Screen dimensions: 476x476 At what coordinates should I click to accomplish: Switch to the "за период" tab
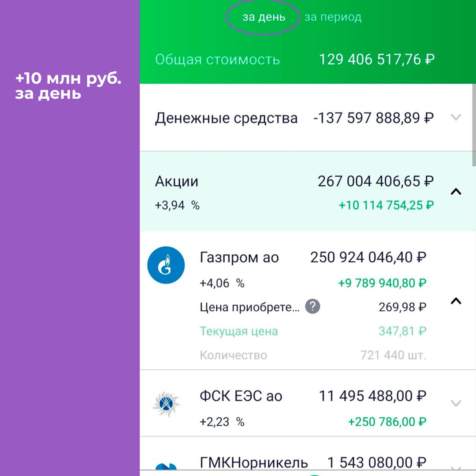point(333,17)
